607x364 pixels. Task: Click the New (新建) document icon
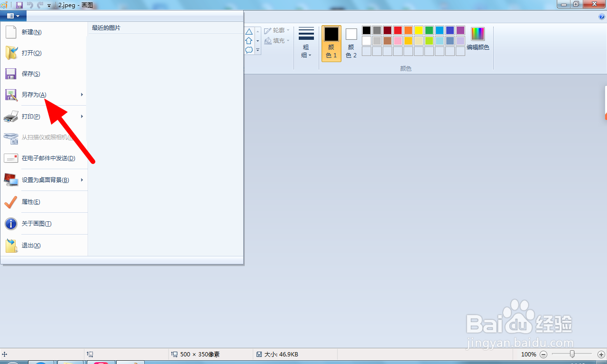[11, 32]
